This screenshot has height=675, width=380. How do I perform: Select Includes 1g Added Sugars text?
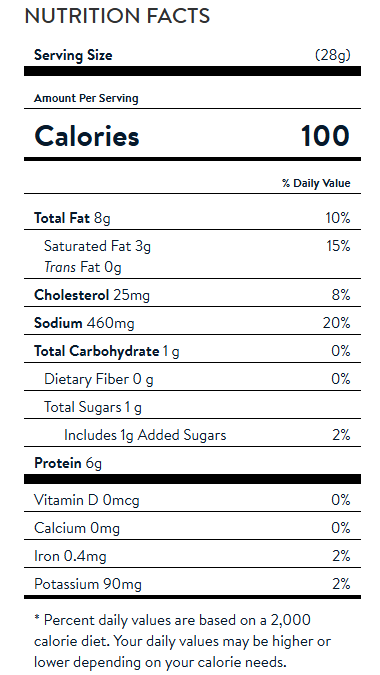point(145,435)
